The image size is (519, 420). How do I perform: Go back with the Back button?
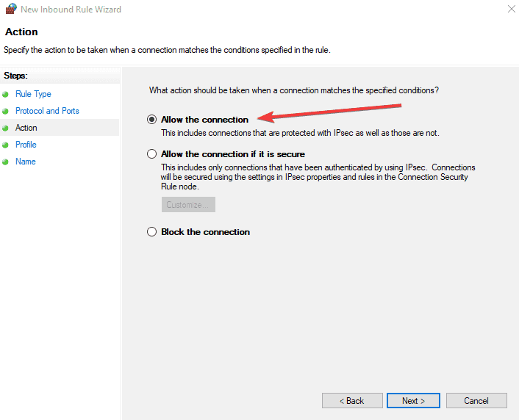tap(352, 401)
